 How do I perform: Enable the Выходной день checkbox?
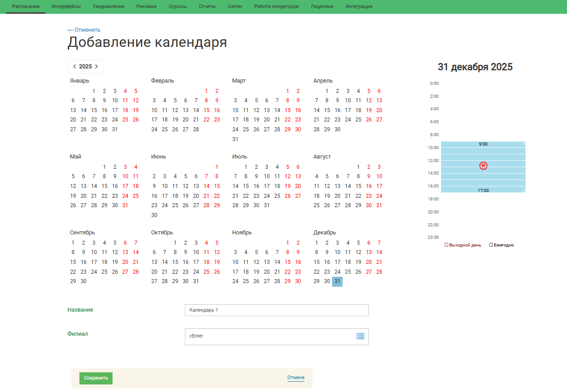[x=446, y=245]
